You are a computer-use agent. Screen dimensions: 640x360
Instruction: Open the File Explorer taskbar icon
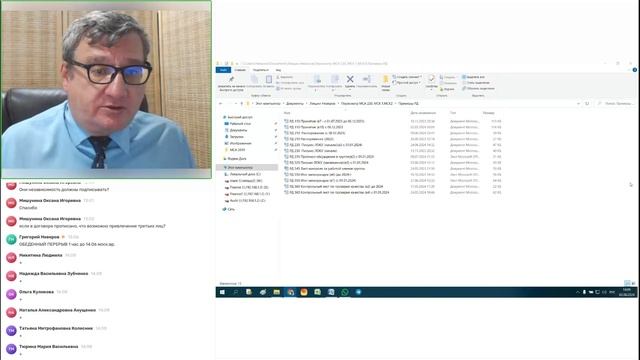coord(277,292)
